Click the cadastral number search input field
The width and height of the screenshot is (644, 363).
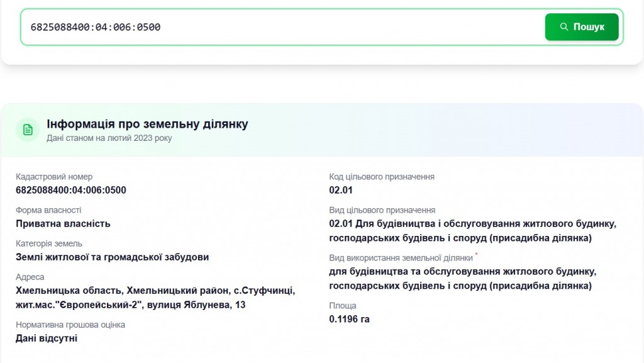coord(283,27)
